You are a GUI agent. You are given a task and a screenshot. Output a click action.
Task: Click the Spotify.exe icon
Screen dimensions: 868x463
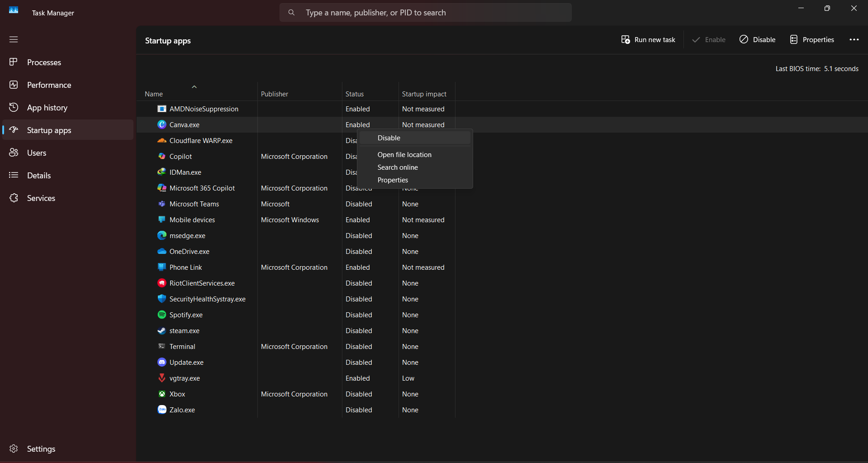tap(162, 315)
